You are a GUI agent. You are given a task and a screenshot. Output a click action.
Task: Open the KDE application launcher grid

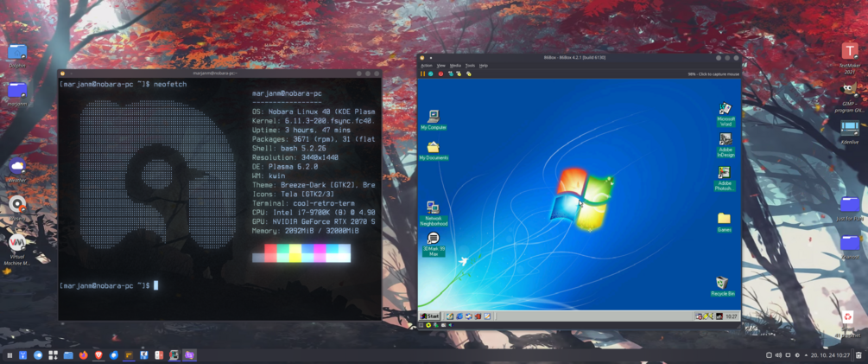(10, 355)
